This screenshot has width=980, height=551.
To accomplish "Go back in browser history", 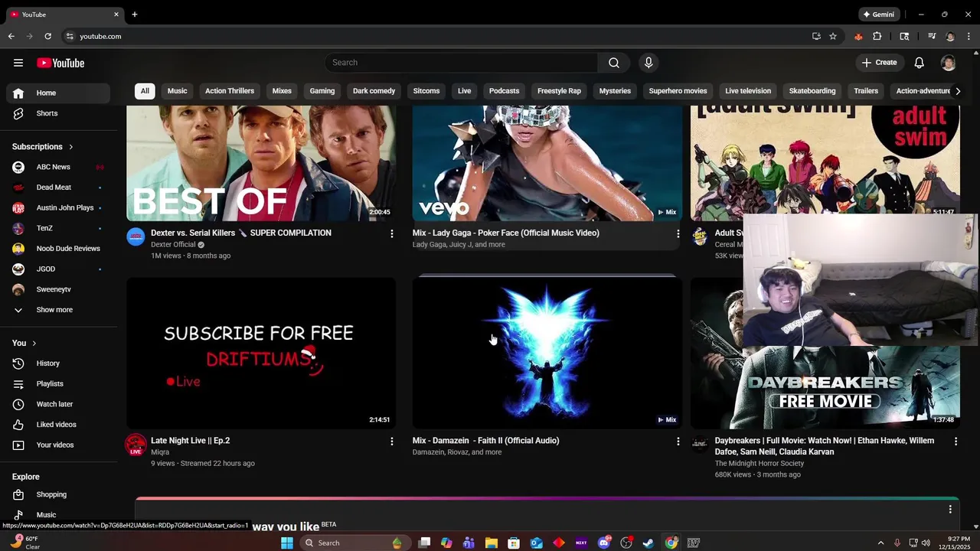I will point(11,36).
